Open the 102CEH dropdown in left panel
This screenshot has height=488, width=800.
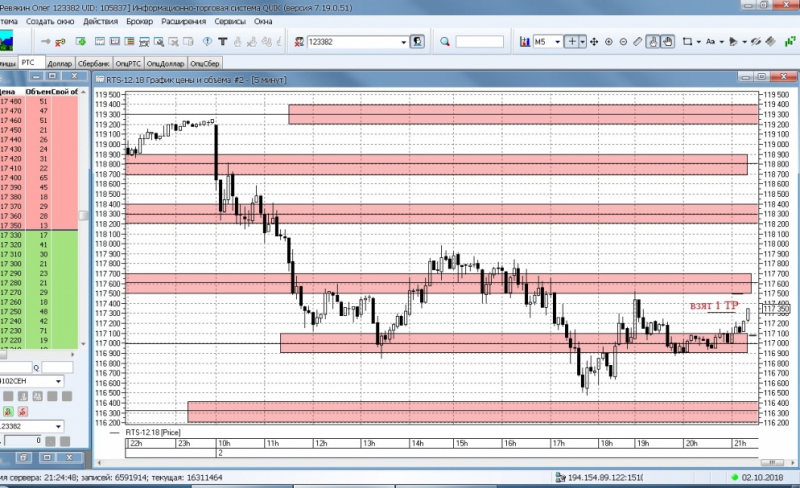pos(58,381)
